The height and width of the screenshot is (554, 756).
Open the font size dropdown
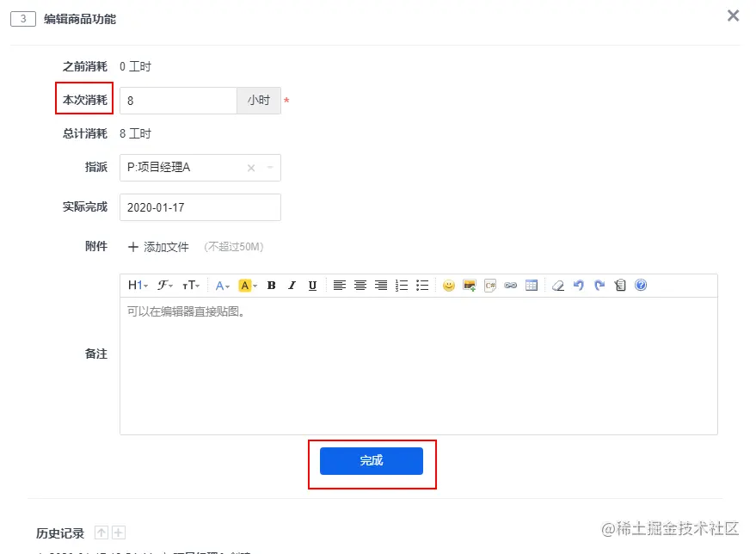point(191,286)
